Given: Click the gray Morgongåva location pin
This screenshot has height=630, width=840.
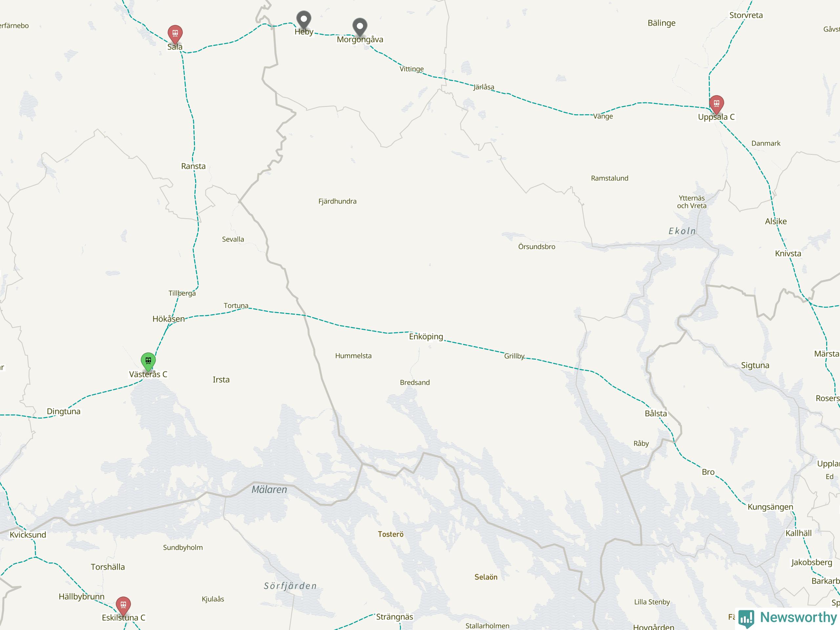Looking at the screenshot, I should pyautogui.click(x=360, y=27).
